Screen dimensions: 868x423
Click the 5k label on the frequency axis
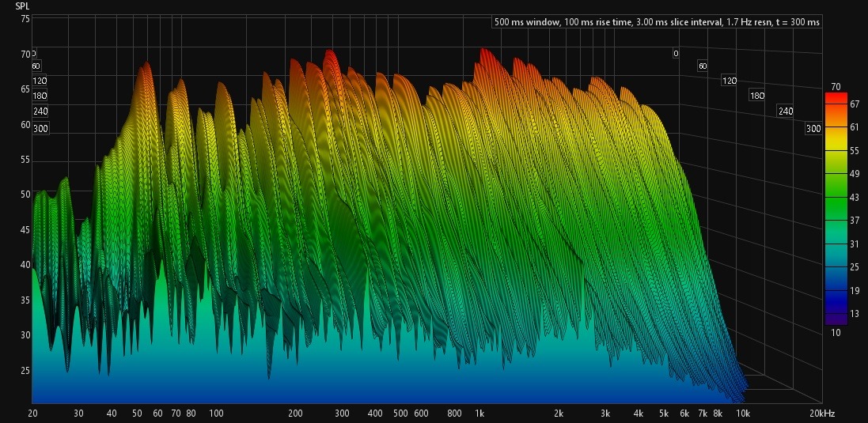pyautogui.click(x=664, y=414)
